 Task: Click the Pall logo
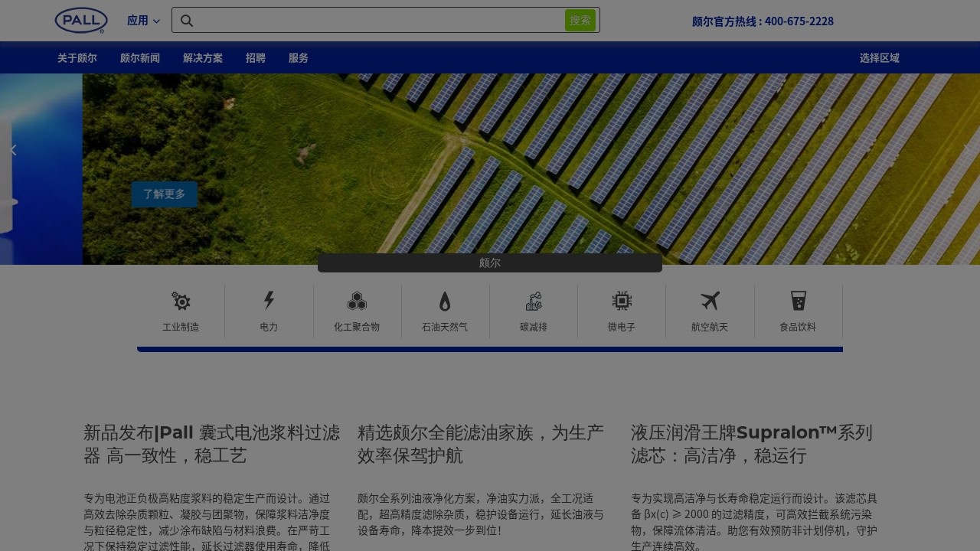81,21
